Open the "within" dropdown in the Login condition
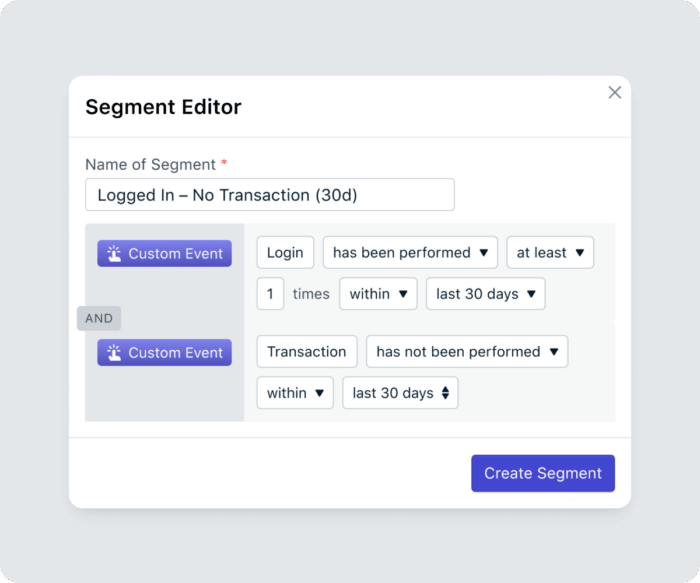This screenshot has width=700, height=583. [378, 294]
